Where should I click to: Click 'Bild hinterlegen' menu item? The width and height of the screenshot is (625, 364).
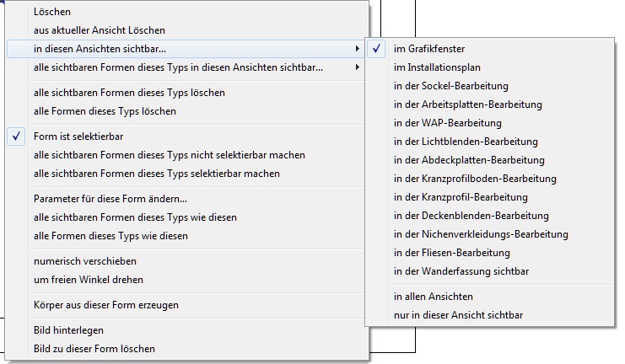[x=68, y=330]
